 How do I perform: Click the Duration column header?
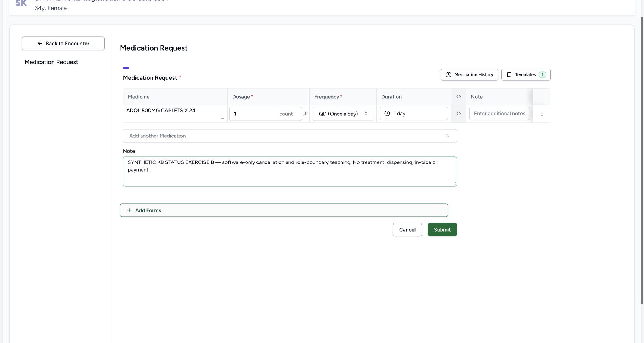point(414,97)
